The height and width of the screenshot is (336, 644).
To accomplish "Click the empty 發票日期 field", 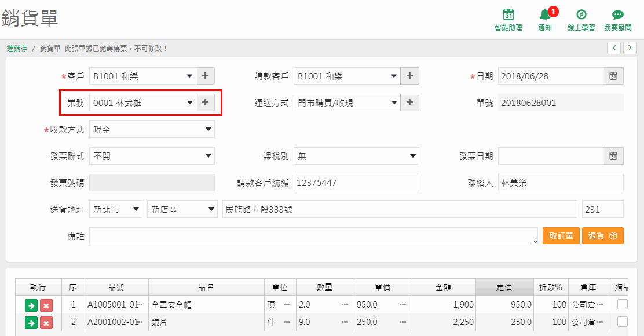I will click(x=551, y=156).
